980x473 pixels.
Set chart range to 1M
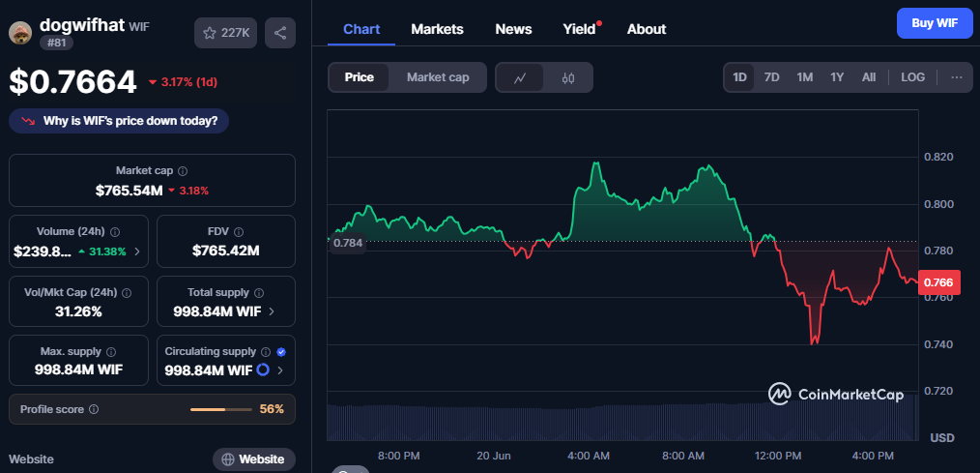click(804, 77)
